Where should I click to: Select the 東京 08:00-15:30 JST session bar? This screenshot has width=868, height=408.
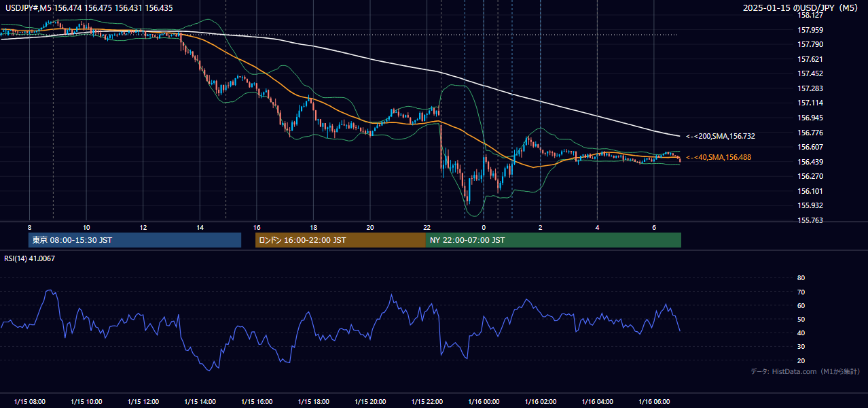pyautogui.click(x=134, y=240)
